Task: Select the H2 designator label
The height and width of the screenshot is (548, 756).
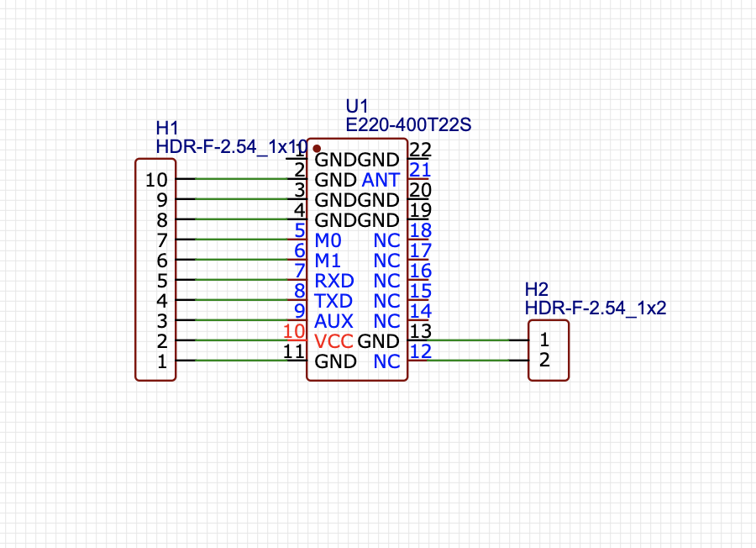Action: (x=536, y=289)
